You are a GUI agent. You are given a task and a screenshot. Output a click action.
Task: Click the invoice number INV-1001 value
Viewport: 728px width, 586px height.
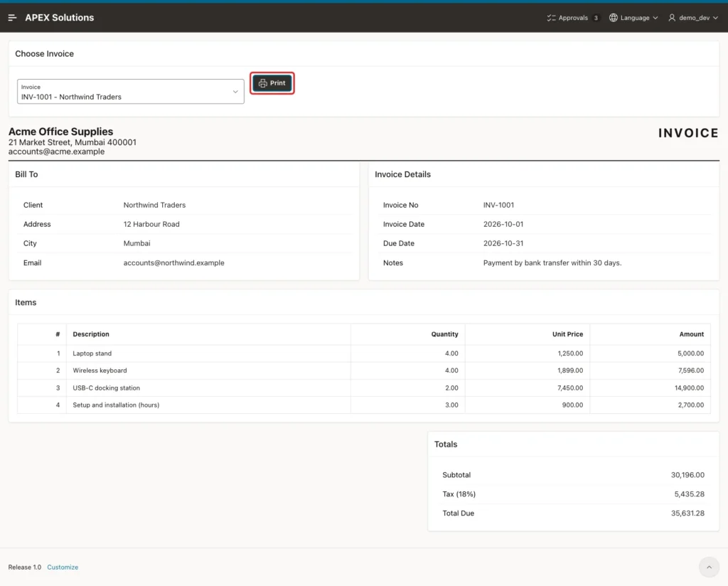[x=498, y=205]
